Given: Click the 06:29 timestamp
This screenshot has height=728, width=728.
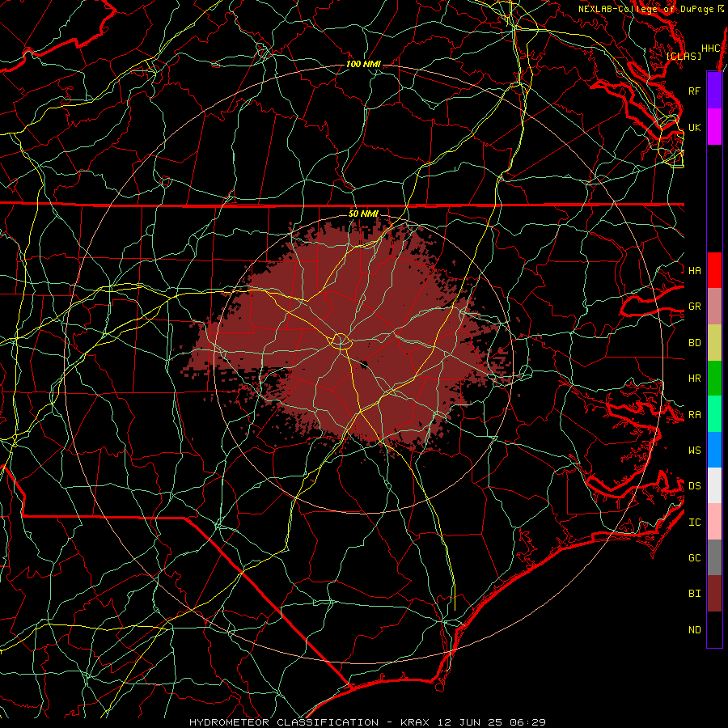Looking at the screenshot, I should (530, 722).
